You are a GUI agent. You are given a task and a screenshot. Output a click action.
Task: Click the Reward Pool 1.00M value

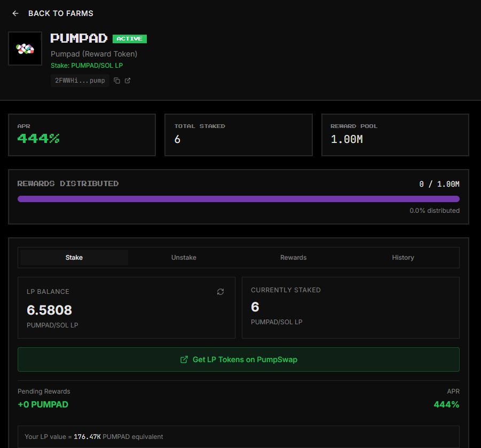[x=346, y=139]
